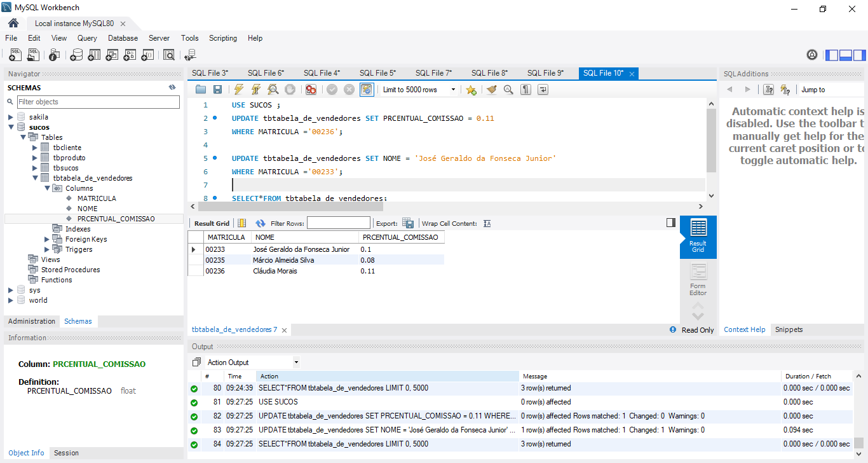Toggle word wrapping in the editor
Image resolution: width=868 pixels, height=463 pixels.
543,90
